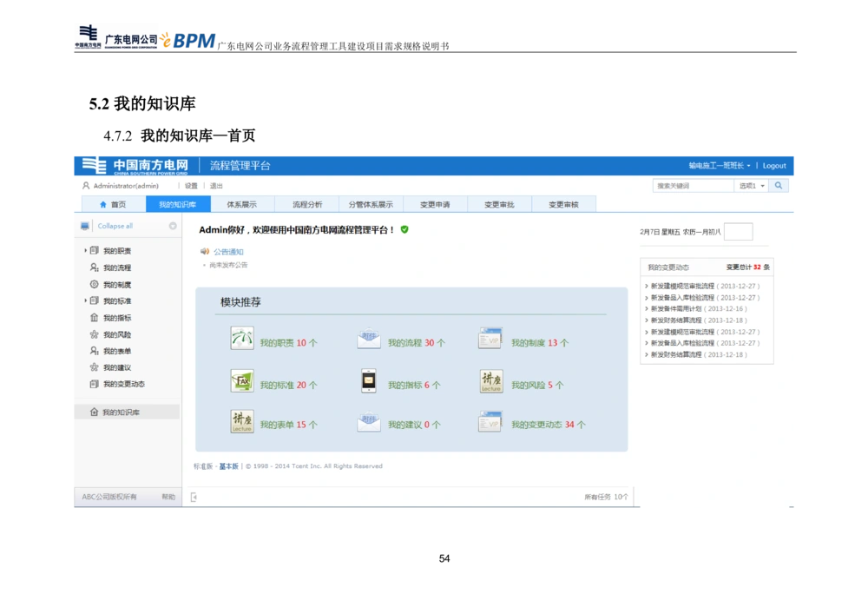Expand the 我的职责 sidebar tree item
868x614 pixels.
point(84,249)
